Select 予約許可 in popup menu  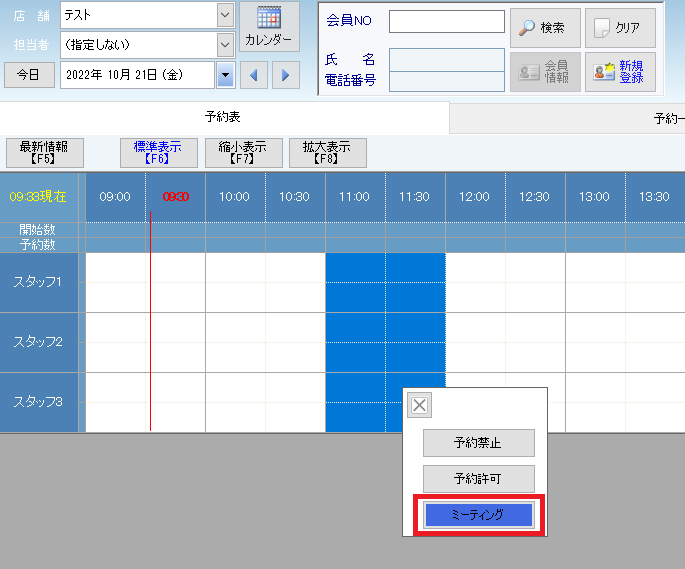(x=478, y=479)
